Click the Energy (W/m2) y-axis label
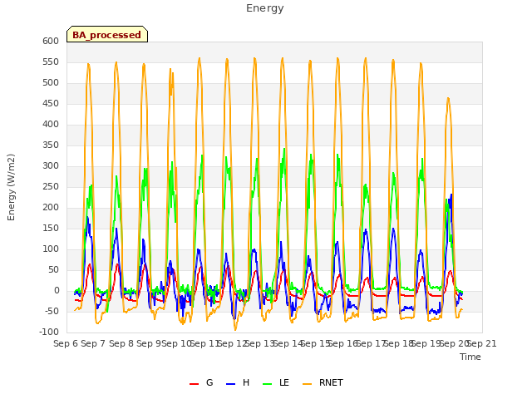 pos(11,187)
